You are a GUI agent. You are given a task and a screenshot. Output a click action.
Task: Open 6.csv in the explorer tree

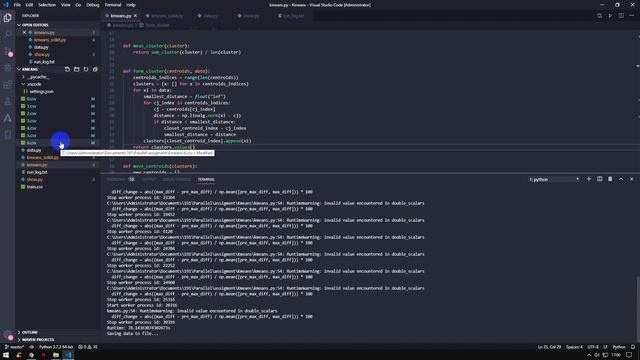57,143
